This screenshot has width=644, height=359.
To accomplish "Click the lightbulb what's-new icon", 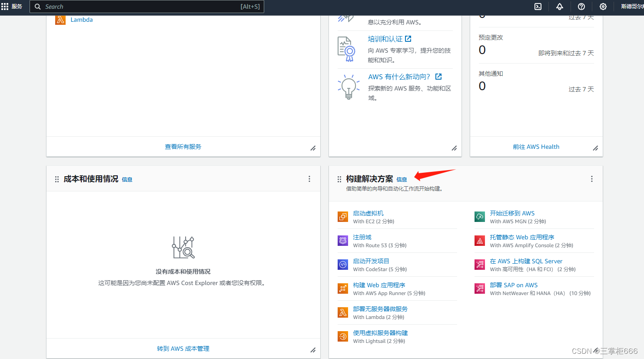I will pos(349,87).
